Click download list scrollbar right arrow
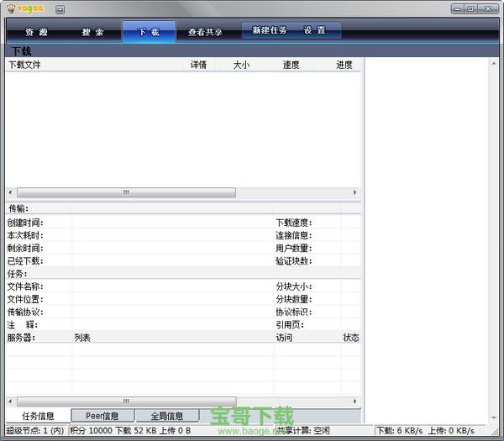The width and height of the screenshot is (504, 441). pyautogui.click(x=355, y=192)
